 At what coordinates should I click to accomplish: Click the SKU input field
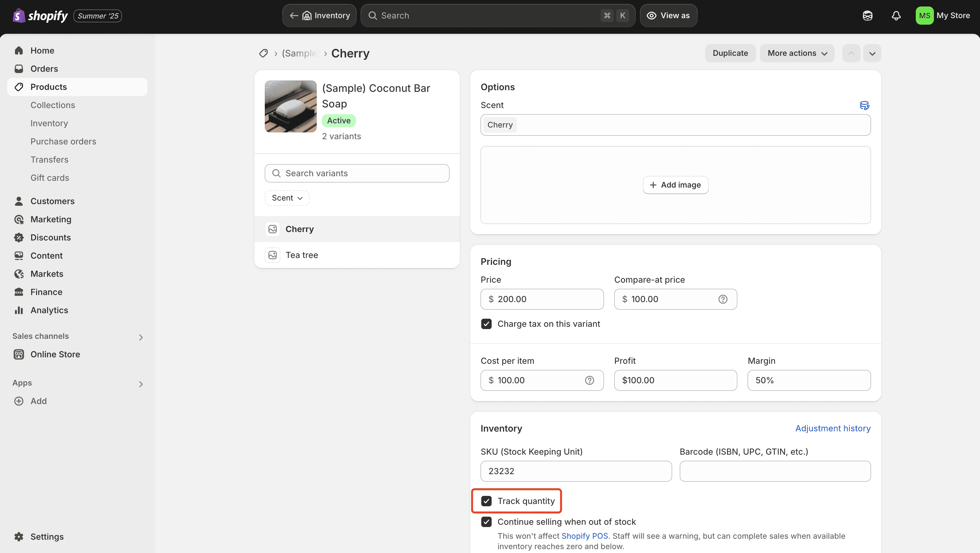point(576,471)
